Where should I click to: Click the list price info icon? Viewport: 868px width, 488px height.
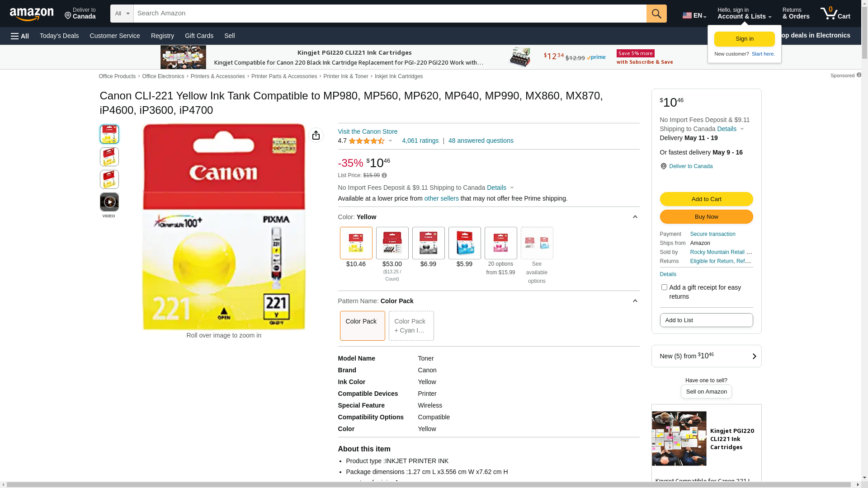[384, 175]
